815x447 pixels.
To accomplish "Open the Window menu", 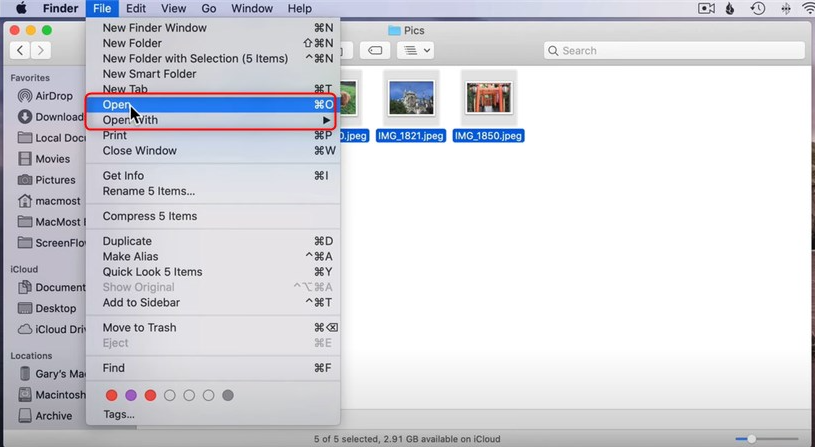I will point(252,8).
